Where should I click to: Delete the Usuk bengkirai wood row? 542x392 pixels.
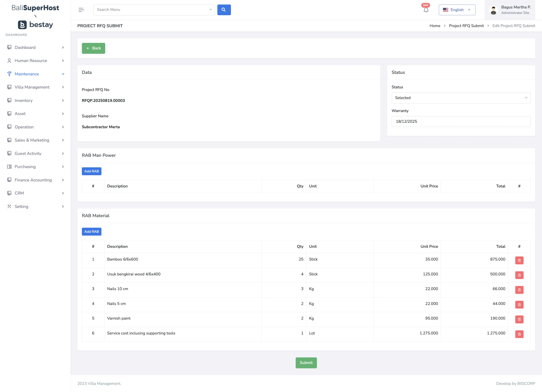519,275
